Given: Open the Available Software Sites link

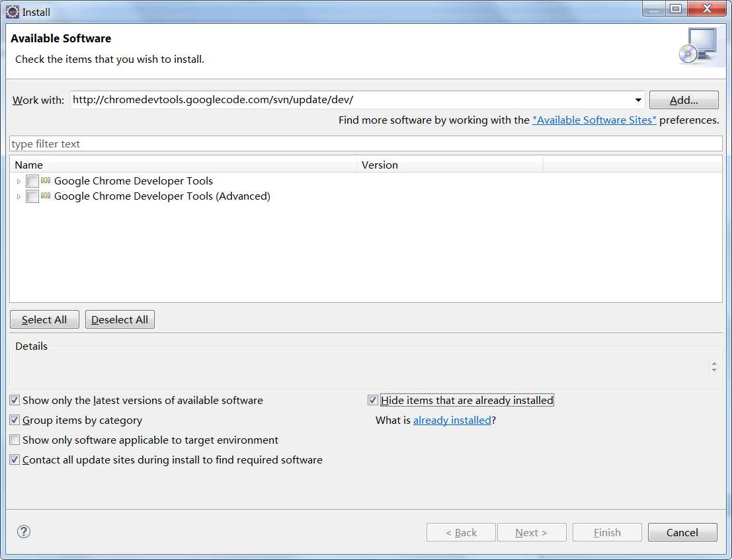Looking at the screenshot, I should point(594,120).
